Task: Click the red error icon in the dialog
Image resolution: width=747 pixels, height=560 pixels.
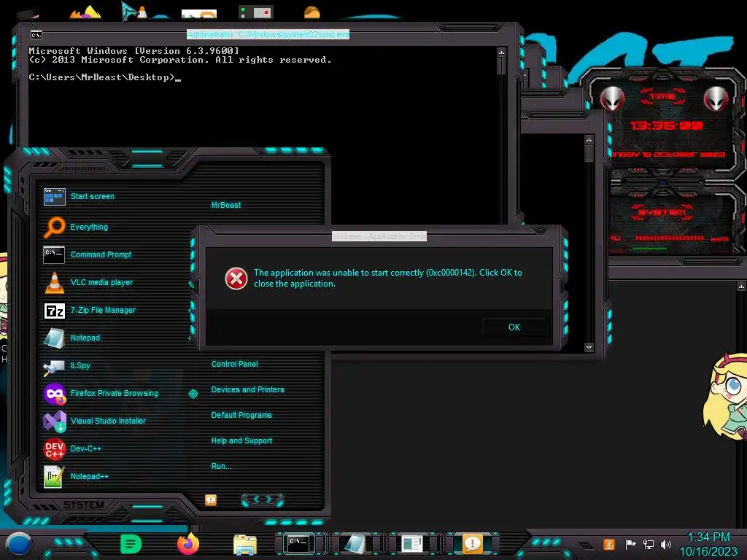Action: pos(236,279)
